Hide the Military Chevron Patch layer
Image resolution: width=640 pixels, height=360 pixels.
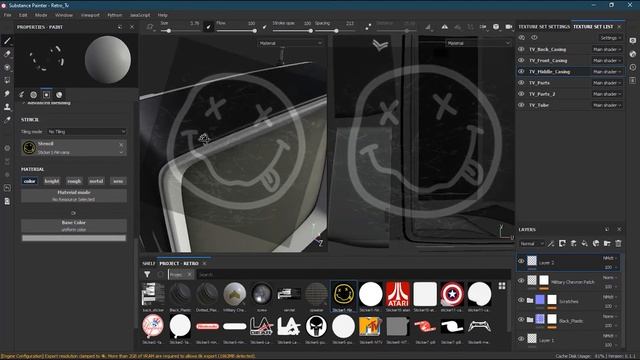click(521, 281)
